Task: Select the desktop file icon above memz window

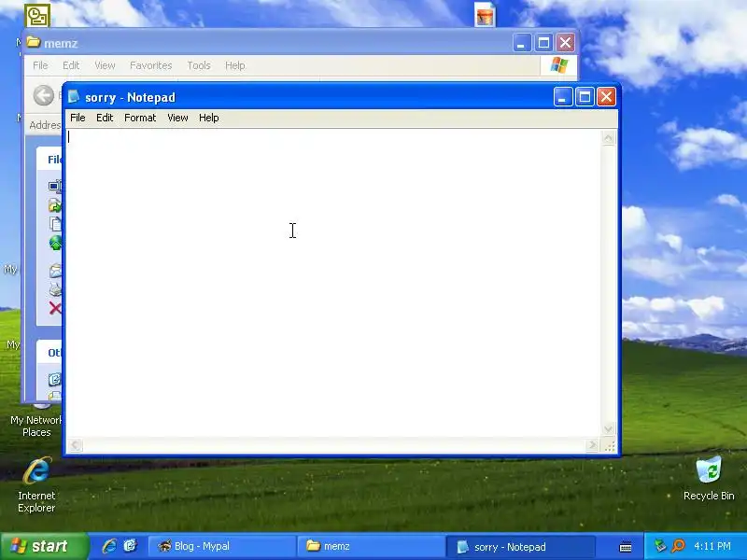Action: pyautogui.click(x=485, y=14)
